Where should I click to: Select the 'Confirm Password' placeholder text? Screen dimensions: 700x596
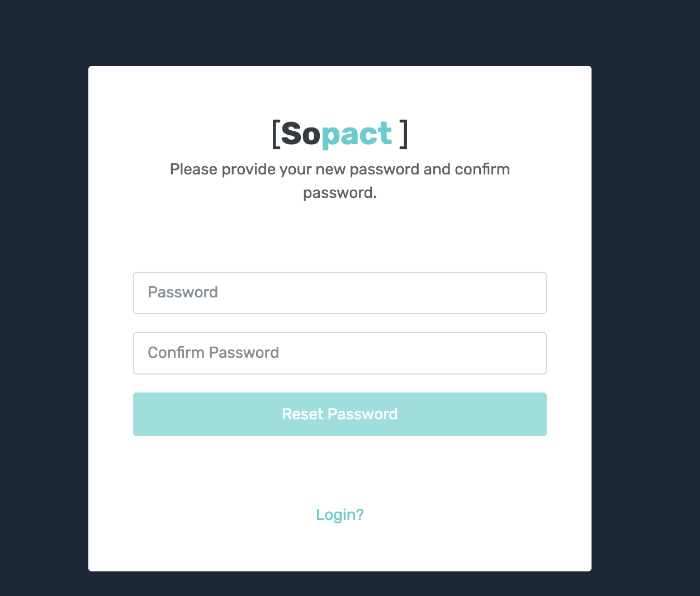point(214,353)
